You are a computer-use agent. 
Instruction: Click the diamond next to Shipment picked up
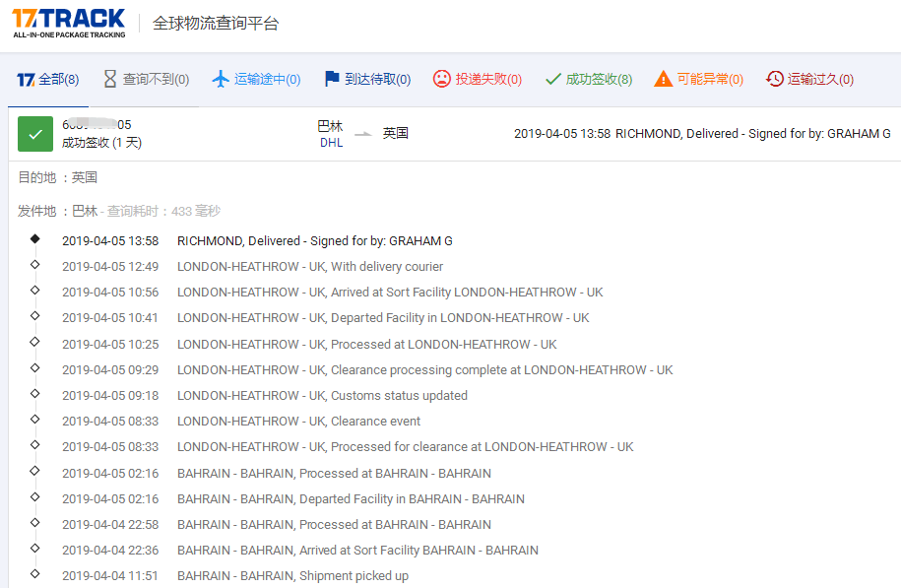(34, 575)
